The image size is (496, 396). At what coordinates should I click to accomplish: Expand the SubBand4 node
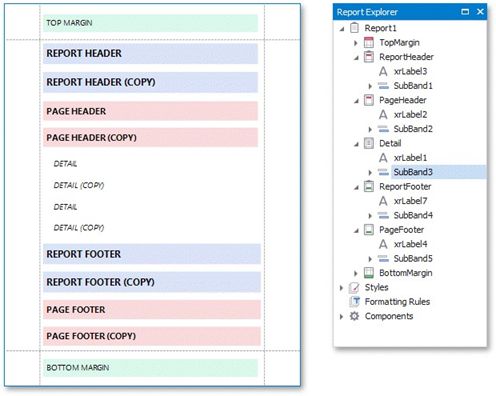point(370,216)
